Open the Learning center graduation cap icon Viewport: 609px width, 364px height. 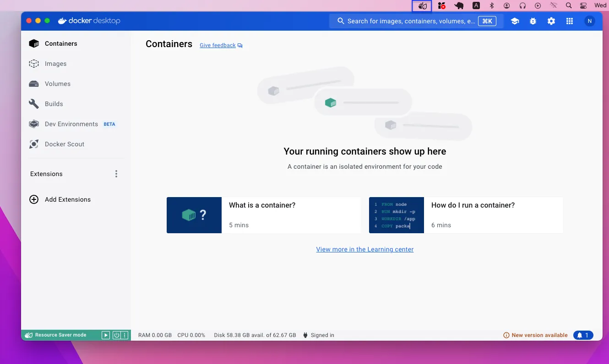(515, 21)
